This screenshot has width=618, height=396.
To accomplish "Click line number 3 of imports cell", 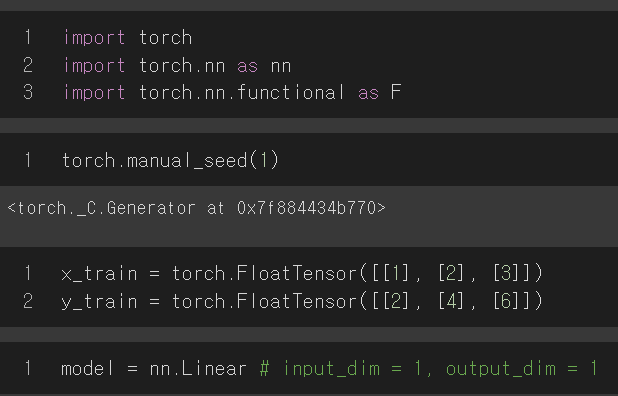I will click(28, 93).
